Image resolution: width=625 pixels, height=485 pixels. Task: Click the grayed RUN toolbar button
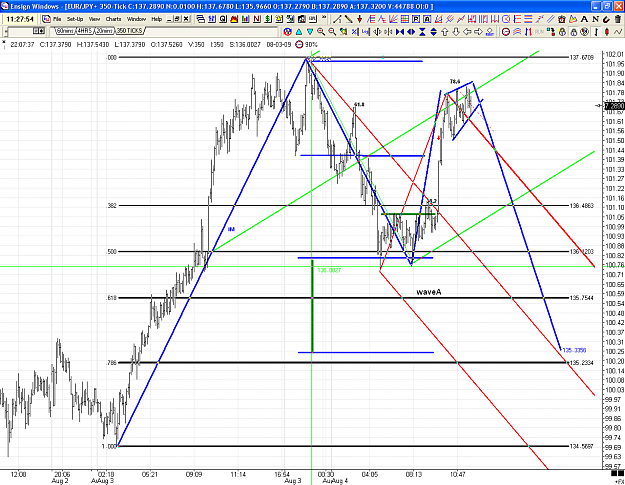(539, 31)
